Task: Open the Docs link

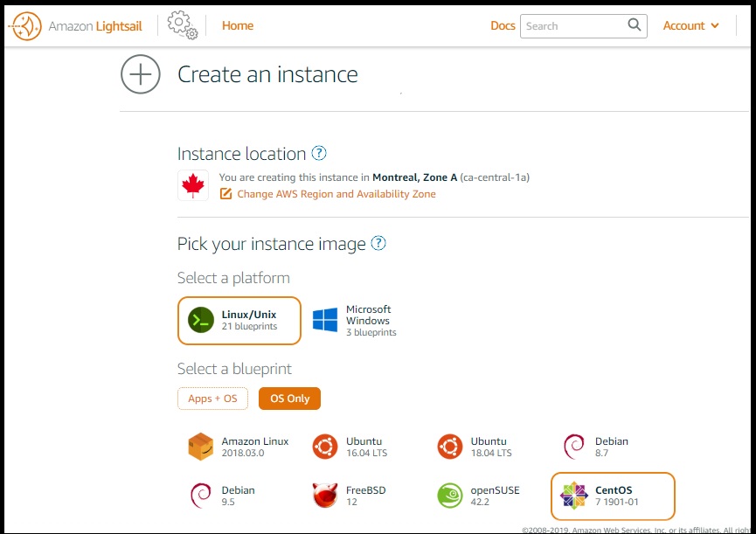Action: pos(503,25)
